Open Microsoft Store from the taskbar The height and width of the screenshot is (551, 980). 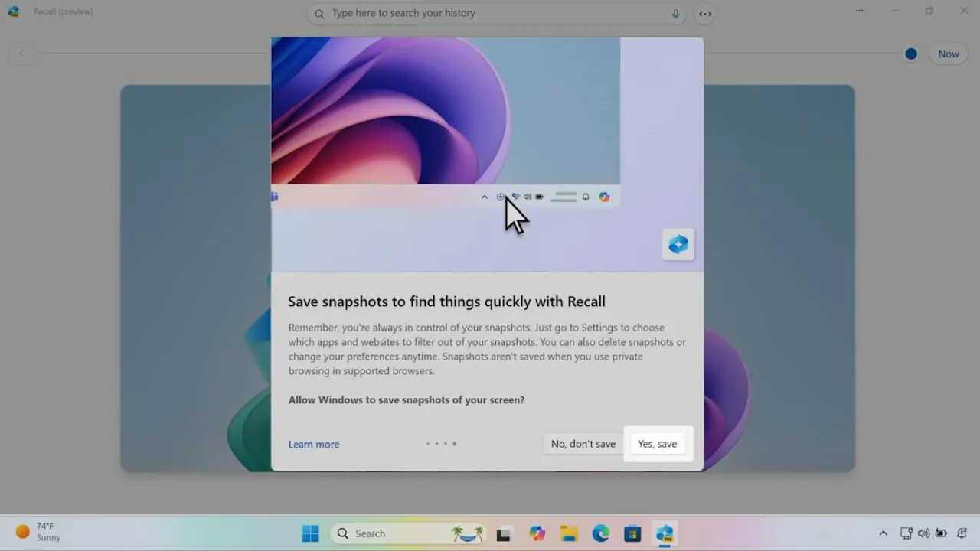pos(632,533)
